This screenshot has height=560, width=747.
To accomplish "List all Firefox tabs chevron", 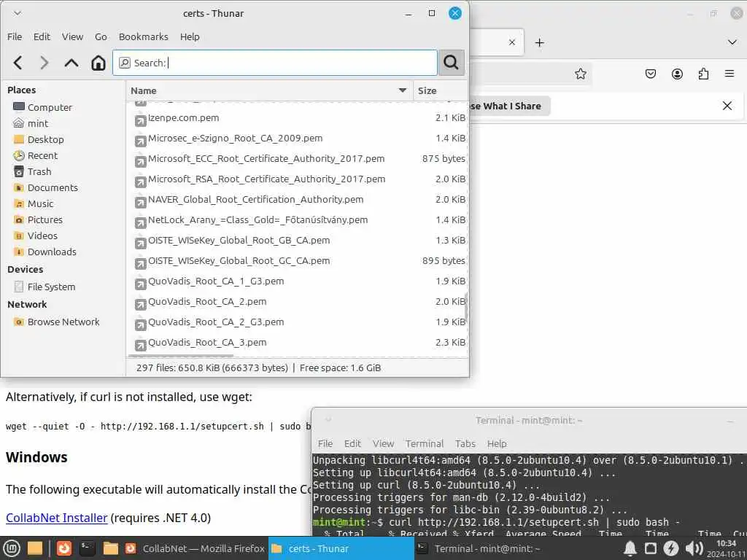I will (732, 42).
